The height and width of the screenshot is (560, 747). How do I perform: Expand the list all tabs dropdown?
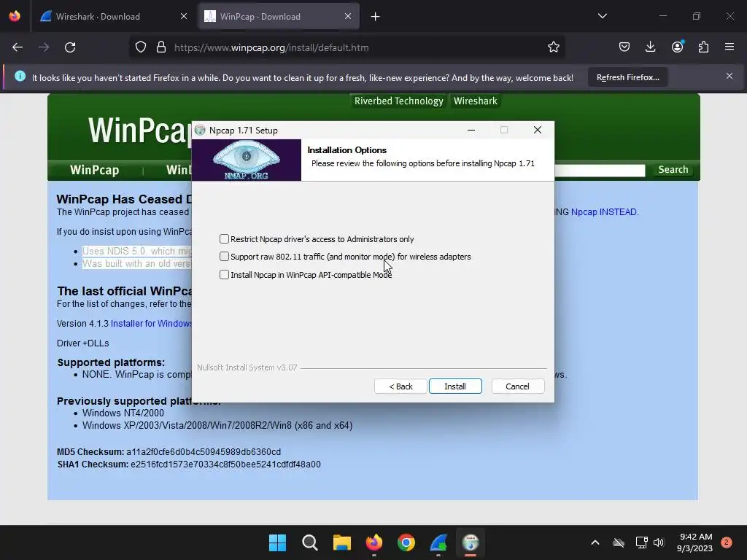(x=602, y=16)
